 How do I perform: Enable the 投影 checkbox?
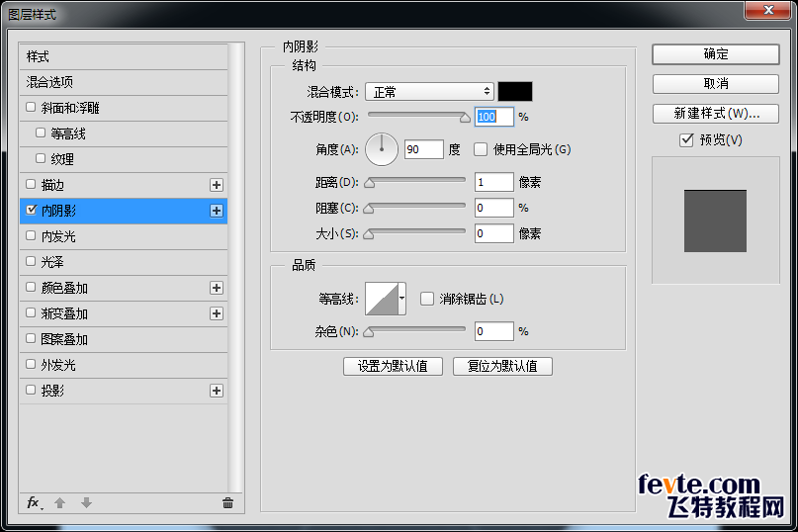click(x=31, y=390)
